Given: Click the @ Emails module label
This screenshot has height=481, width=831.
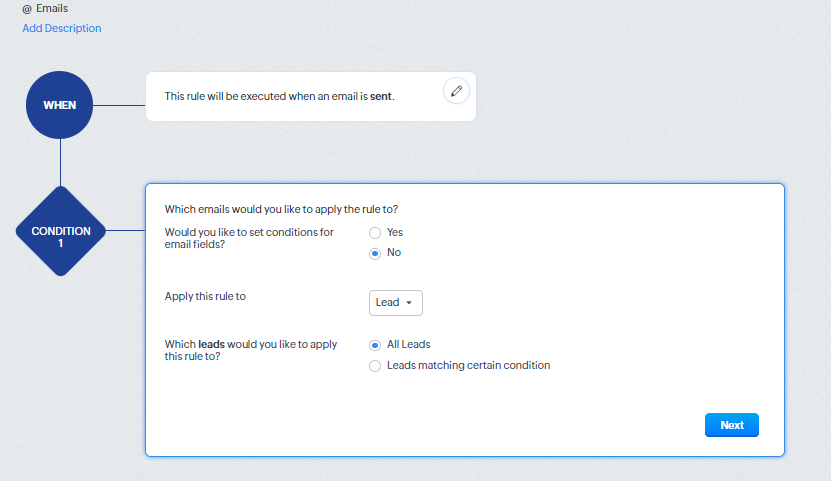Looking at the screenshot, I should pyautogui.click(x=45, y=8).
